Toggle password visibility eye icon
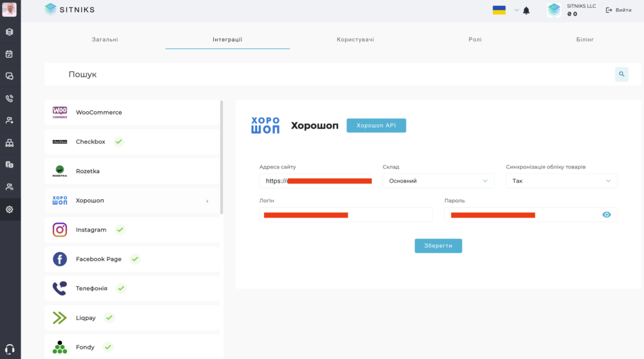This screenshot has height=359, width=644. pos(606,215)
